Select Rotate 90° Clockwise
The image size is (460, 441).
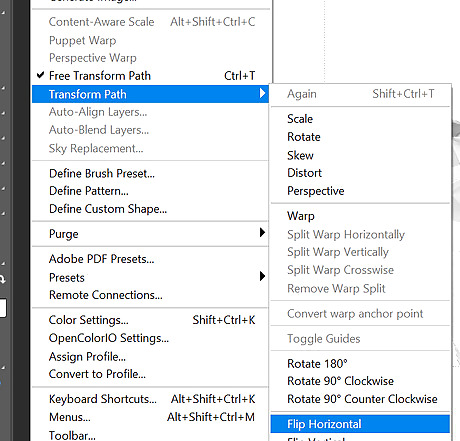pos(360,381)
